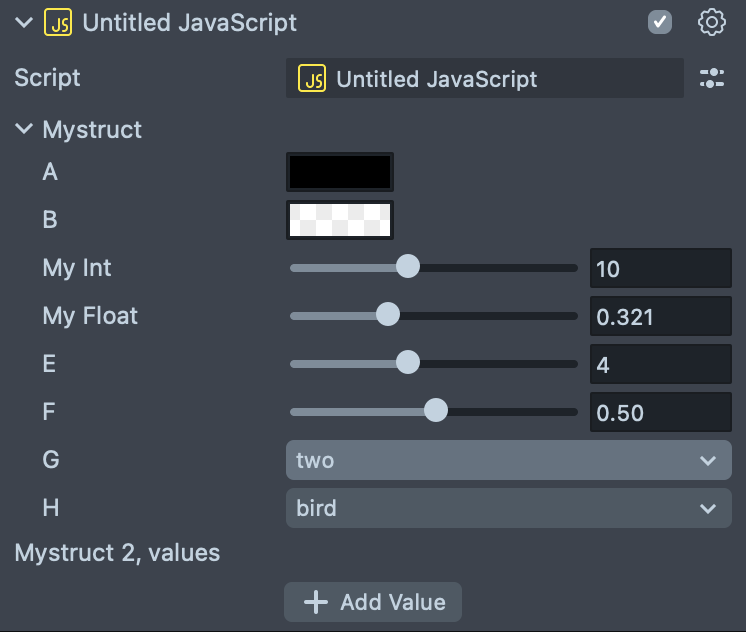The image size is (746, 632).
Task: Click the Add Value button
Action: [373, 602]
